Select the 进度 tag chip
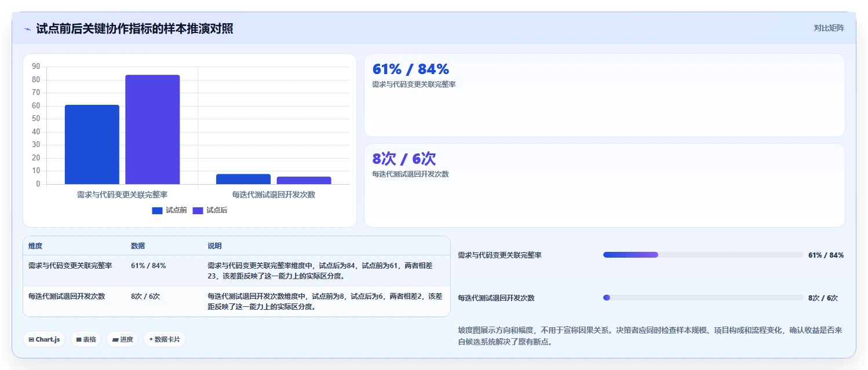This screenshot has width=868, height=370. 122,339
